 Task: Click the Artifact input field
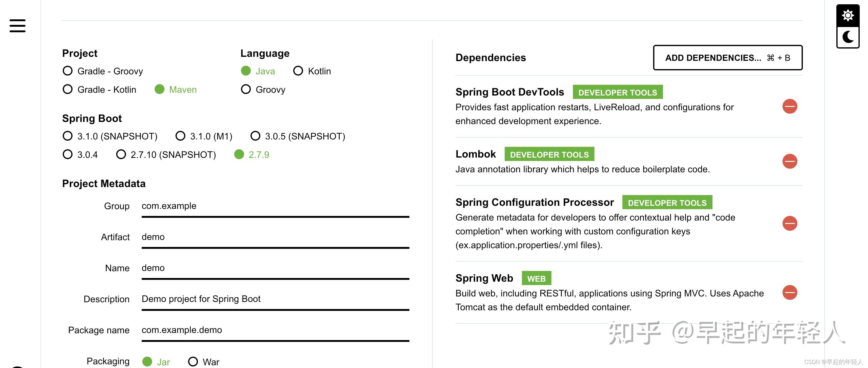coord(275,238)
